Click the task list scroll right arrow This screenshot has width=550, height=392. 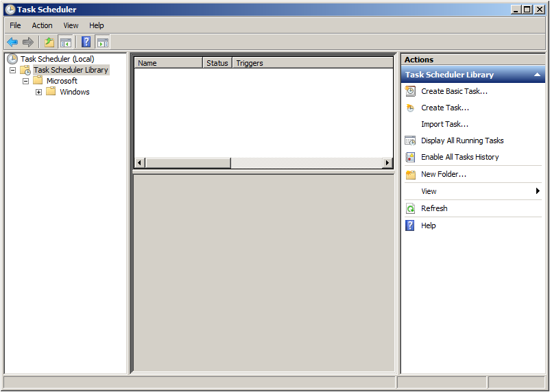point(387,162)
